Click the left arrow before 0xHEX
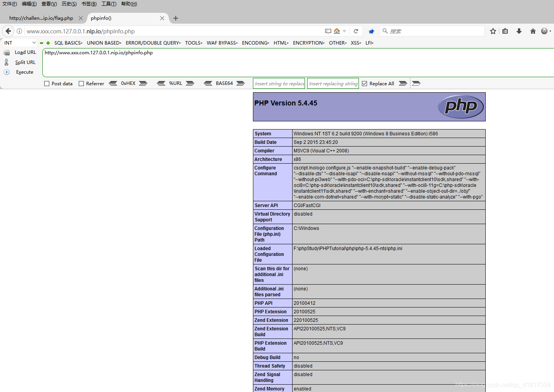 coord(113,83)
